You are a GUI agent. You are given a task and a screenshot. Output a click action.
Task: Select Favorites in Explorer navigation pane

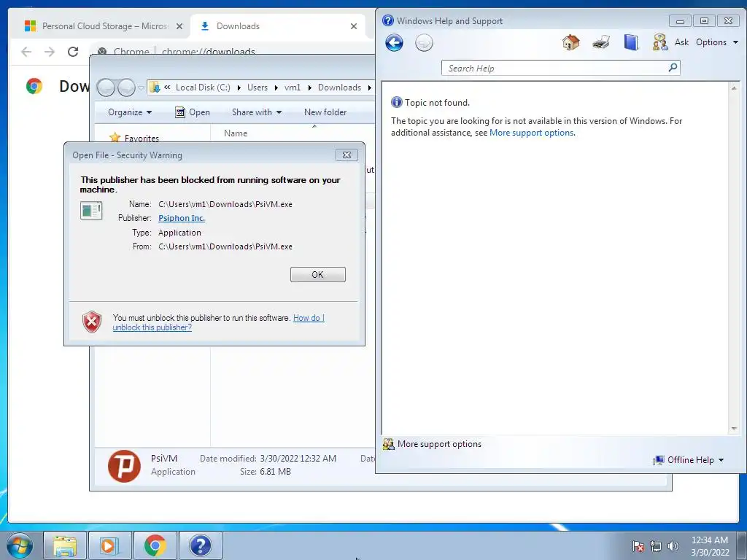[142, 139]
